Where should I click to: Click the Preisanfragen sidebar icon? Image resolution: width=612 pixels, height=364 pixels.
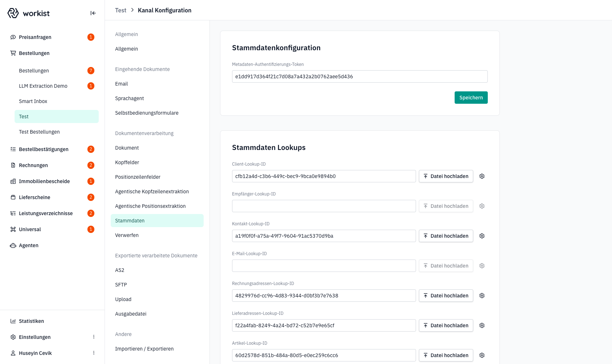(x=13, y=37)
